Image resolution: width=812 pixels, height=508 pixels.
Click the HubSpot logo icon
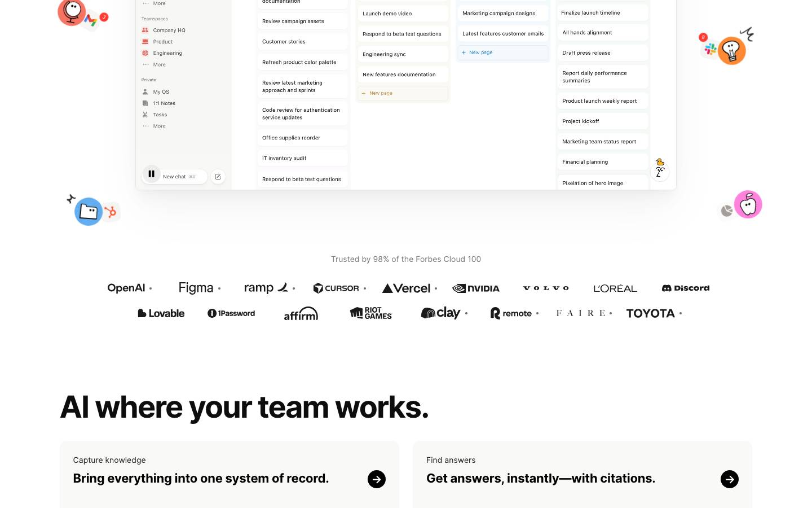point(111,212)
